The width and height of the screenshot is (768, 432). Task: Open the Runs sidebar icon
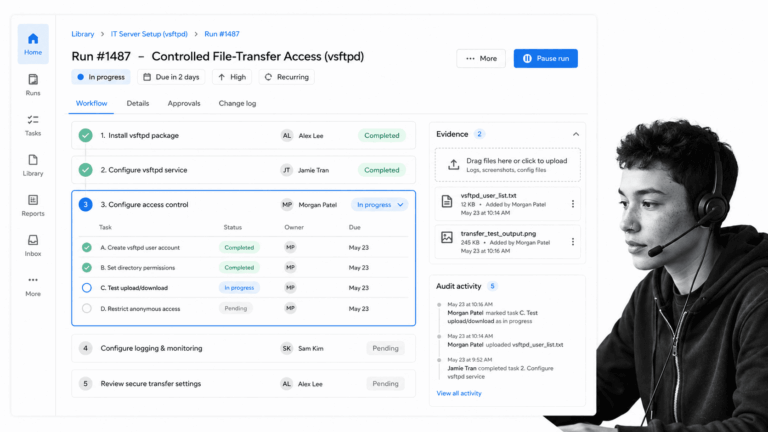[x=33, y=85]
